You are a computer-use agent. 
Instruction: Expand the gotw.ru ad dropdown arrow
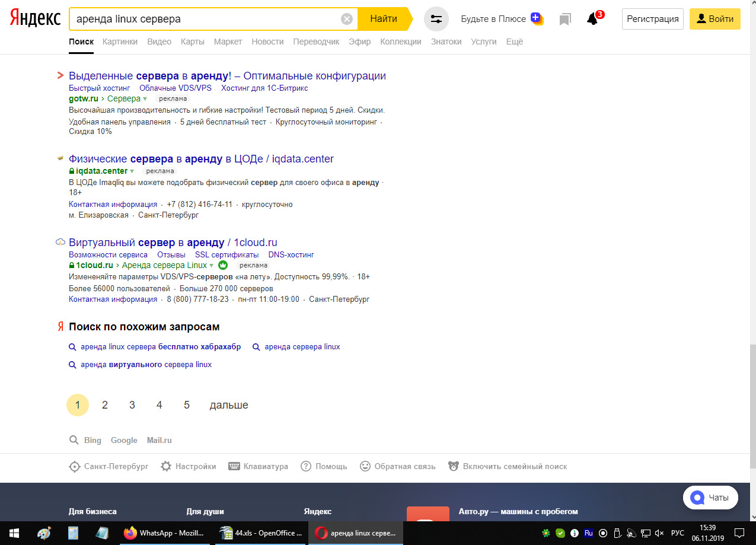(x=145, y=99)
